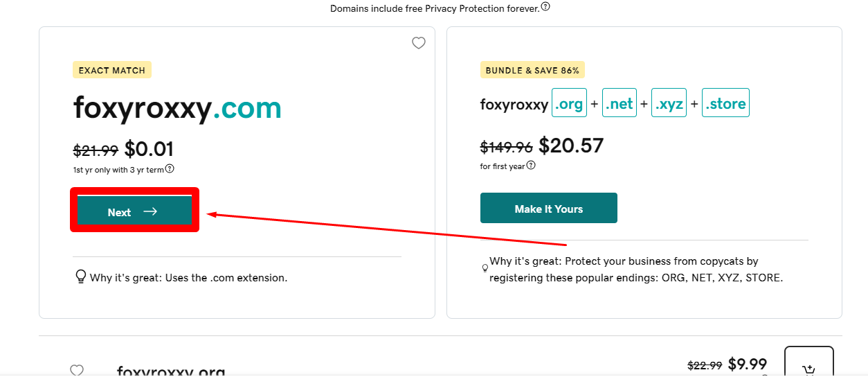Click the BUNDLE & SAVE 86% badge
Image resolution: width=868 pixels, height=386 pixels.
pyautogui.click(x=533, y=70)
